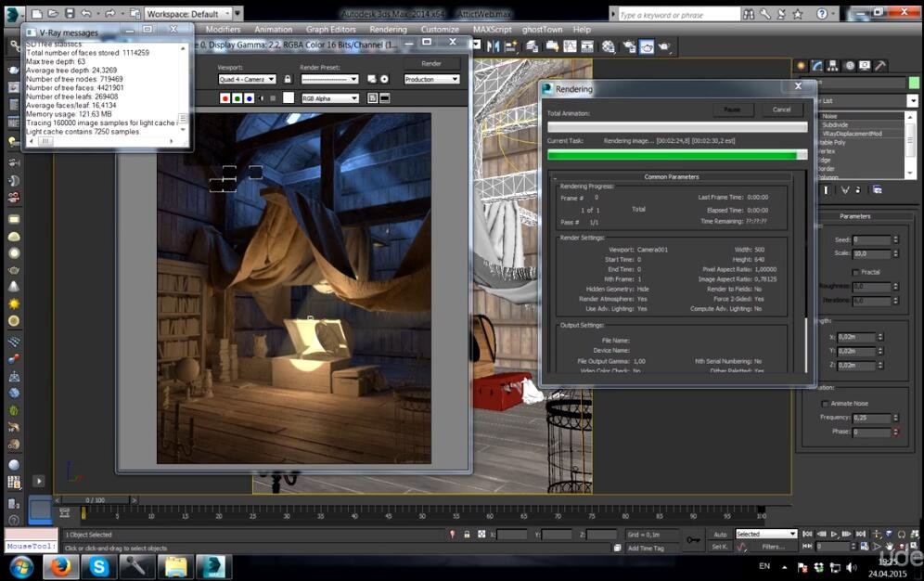Image resolution: width=924 pixels, height=581 pixels.
Task: Open the Render Setup teapot icon
Action: [x=629, y=46]
